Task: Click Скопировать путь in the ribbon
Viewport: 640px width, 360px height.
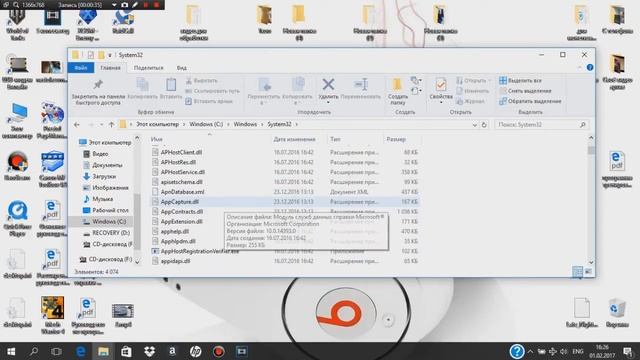Action: tap(212, 91)
